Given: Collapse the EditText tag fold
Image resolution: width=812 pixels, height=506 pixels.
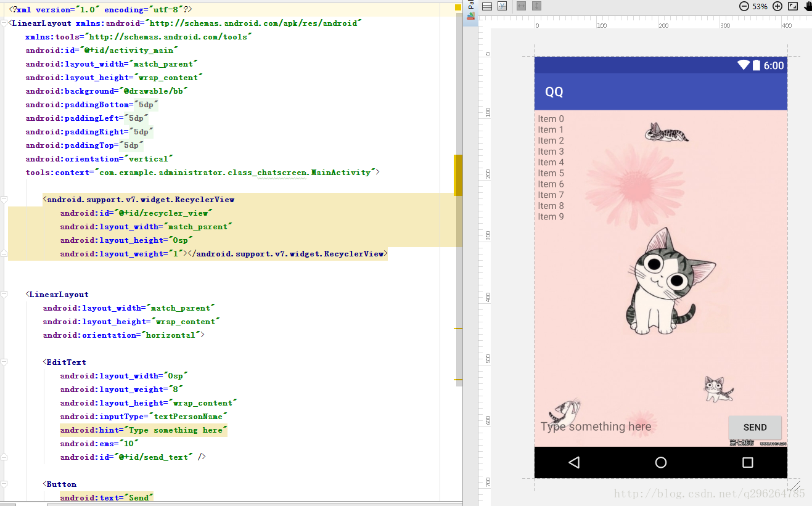Looking at the screenshot, I should click(4, 362).
